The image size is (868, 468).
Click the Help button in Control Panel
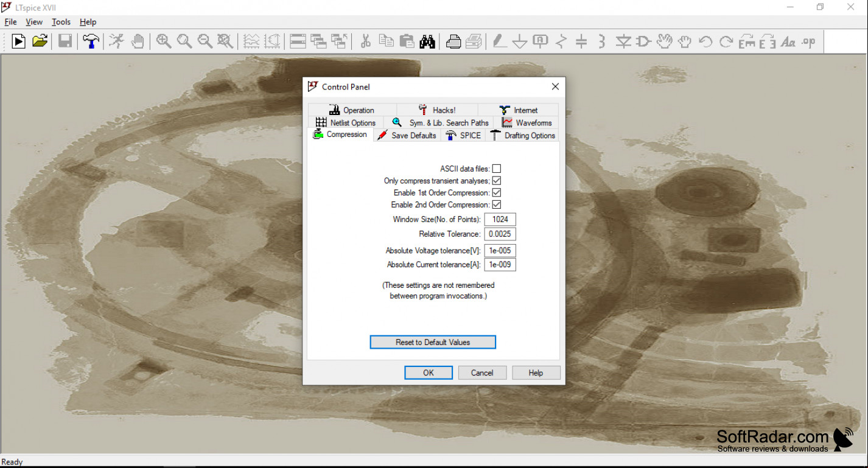point(536,372)
